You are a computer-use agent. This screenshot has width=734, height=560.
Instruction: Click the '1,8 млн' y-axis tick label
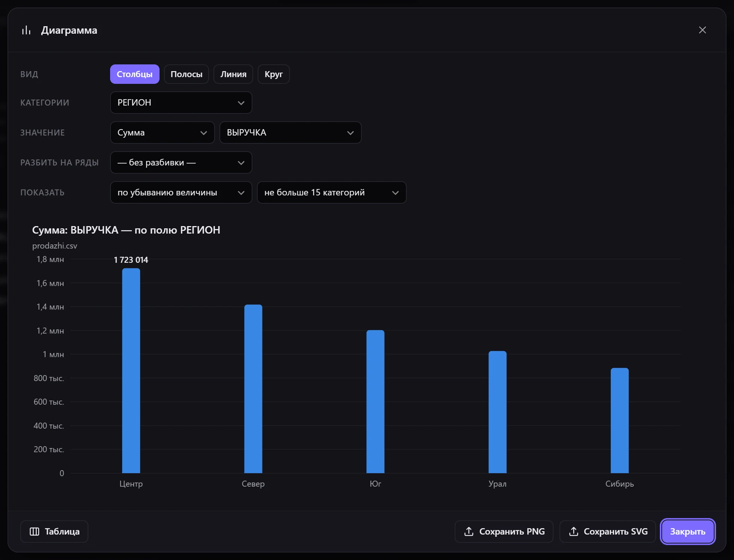point(50,259)
